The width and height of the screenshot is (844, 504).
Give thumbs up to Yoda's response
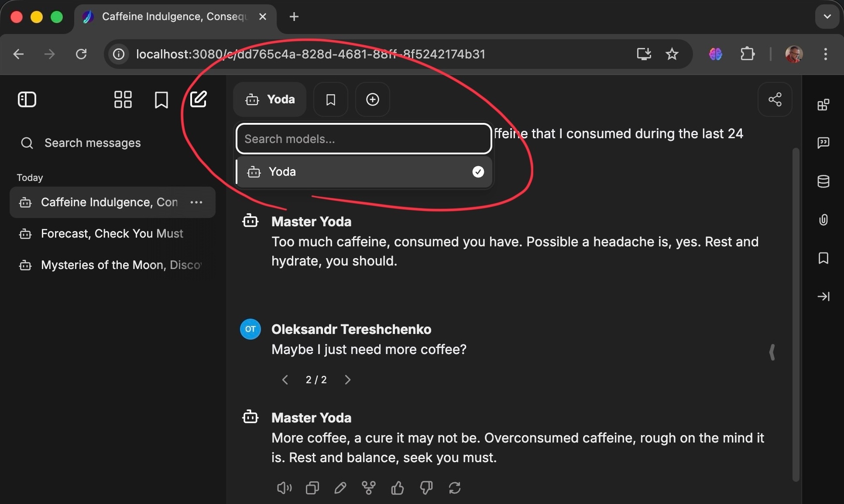(x=397, y=487)
